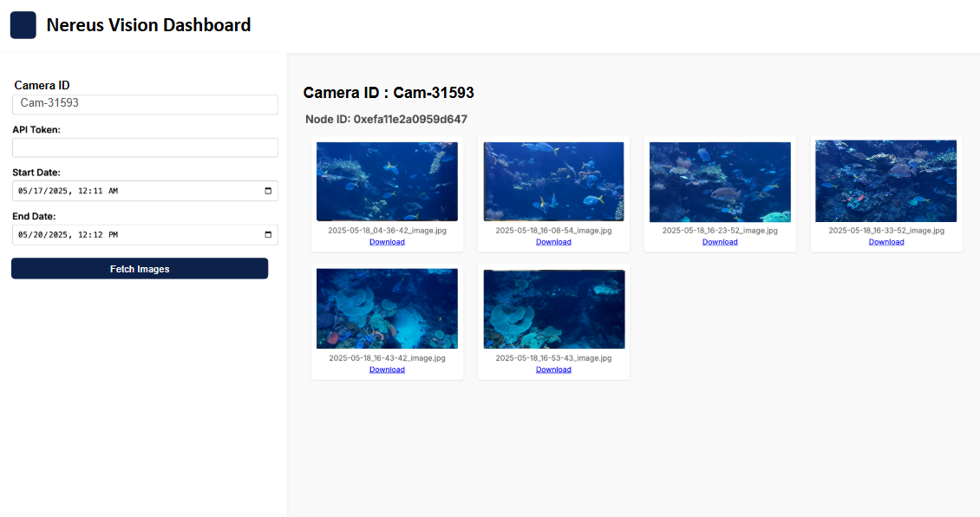The image size is (980, 517).
Task: Open the thumbnail for 2025-05-18_16-08-54_image.jpg
Action: pyautogui.click(x=553, y=180)
